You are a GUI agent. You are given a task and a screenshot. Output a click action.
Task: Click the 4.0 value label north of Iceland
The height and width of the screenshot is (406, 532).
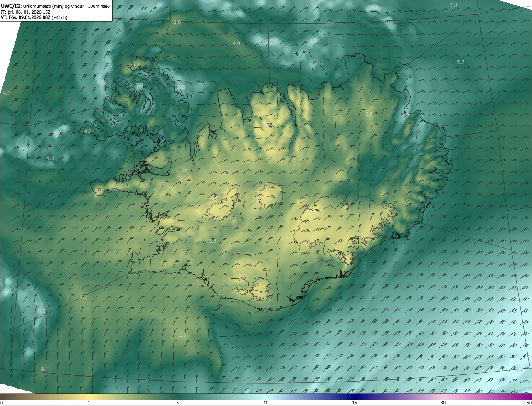(236, 43)
